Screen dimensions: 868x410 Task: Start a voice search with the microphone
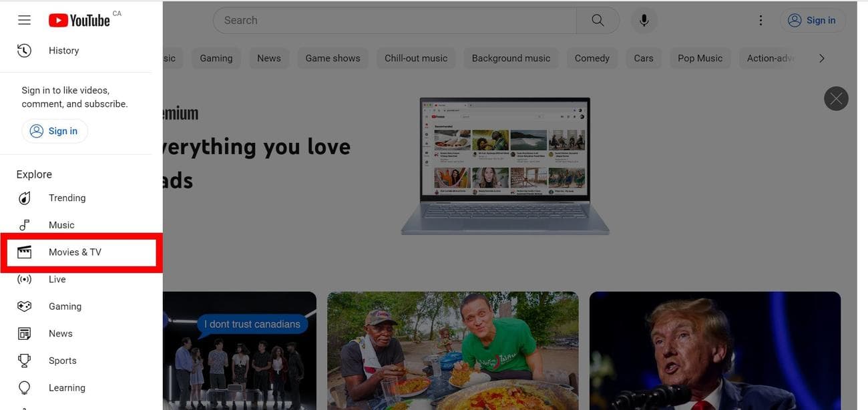tap(644, 19)
